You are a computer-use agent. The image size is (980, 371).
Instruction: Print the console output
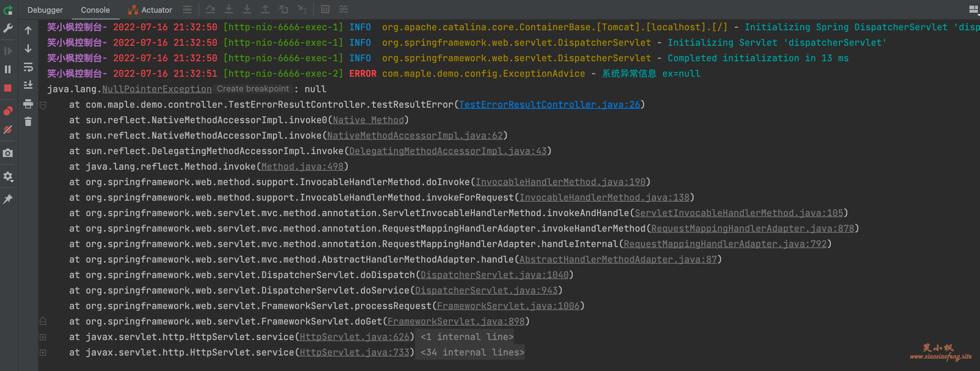(x=28, y=103)
